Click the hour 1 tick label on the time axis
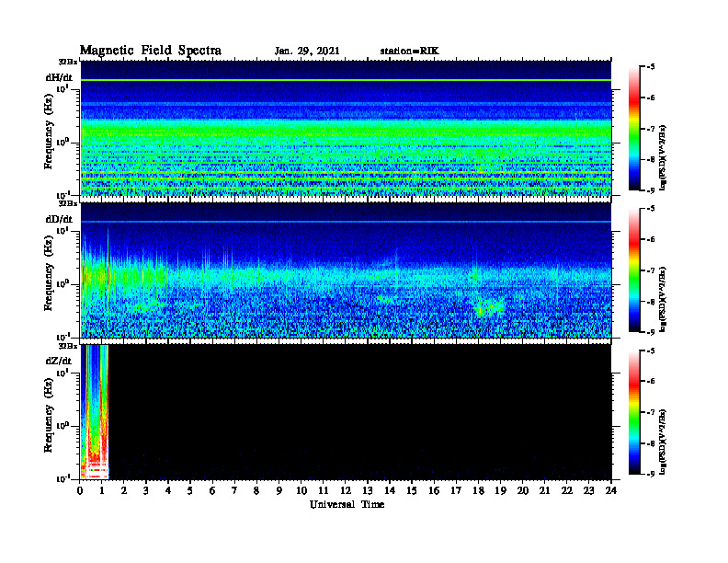This screenshot has height=563, width=728. 102,491
